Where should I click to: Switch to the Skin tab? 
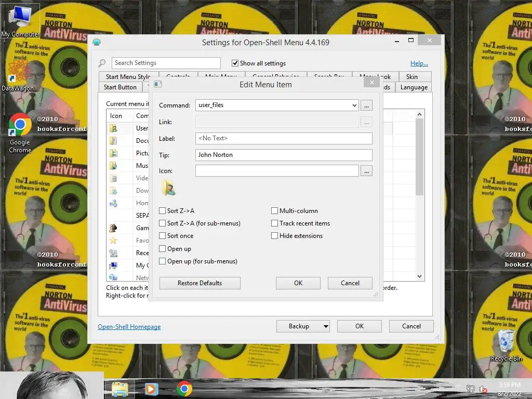[x=412, y=77]
